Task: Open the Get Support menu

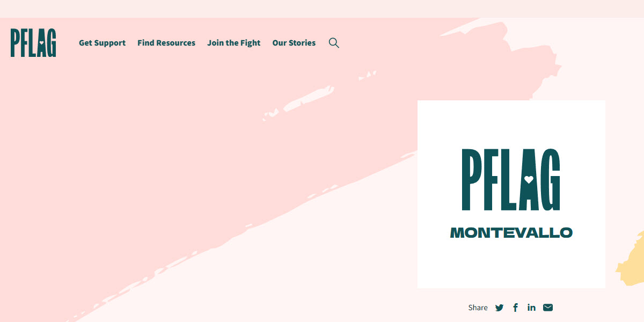Action: tap(102, 43)
